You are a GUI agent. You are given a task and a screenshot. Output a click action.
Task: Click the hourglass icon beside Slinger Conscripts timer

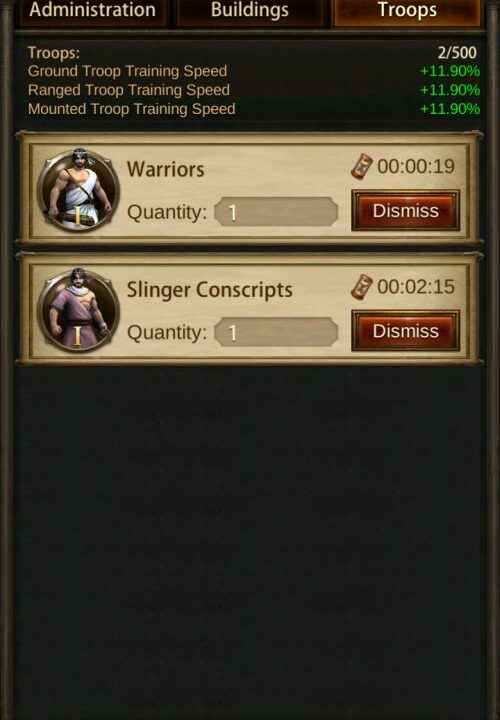[362, 287]
